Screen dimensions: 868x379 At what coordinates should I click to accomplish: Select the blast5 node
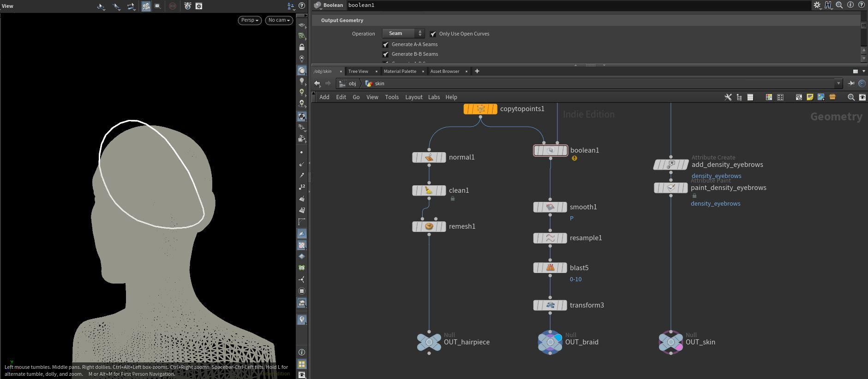(x=550, y=268)
